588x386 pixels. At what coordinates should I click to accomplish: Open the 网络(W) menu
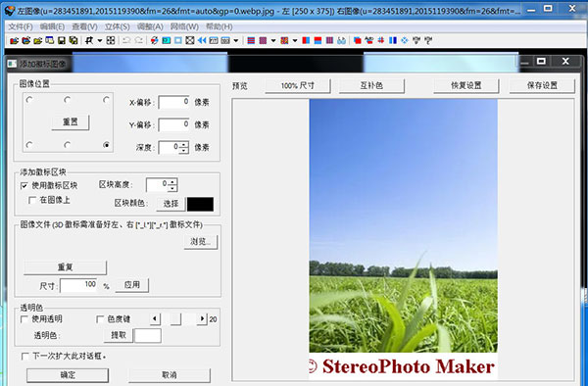click(x=184, y=26)
